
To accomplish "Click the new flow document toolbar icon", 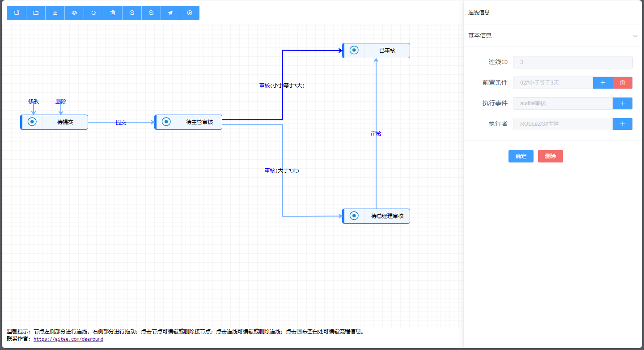I will (17, 13).
